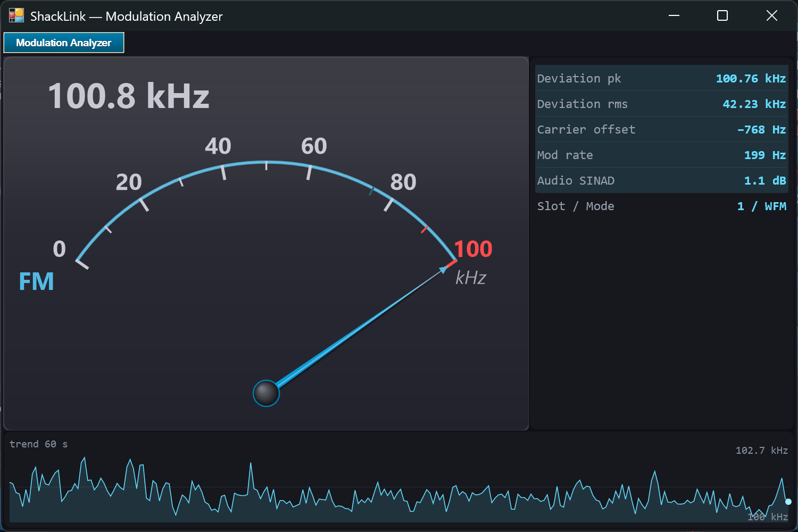
Task: Click the 199 Hz mod rate value
Action: (x=764, y=155)
